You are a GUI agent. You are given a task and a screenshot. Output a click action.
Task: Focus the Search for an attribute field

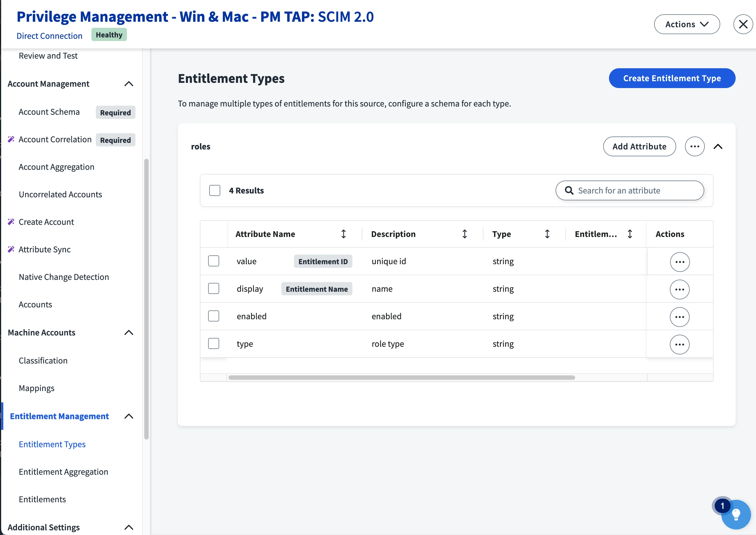pyautogui.click(x=630, y=190)
